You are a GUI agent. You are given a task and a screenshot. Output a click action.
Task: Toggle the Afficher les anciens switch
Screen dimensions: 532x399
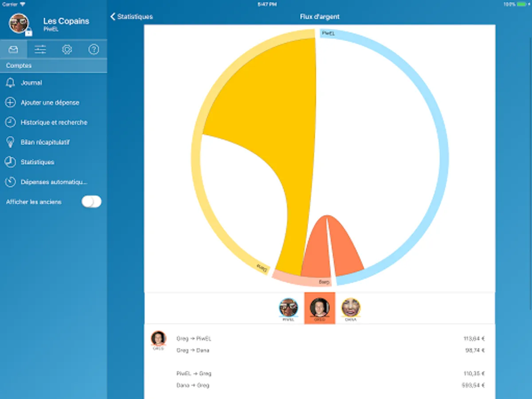click(91, 202)
